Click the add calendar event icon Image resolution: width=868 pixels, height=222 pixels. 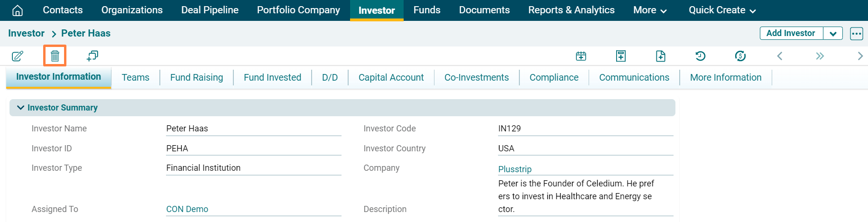click(581, 56)
